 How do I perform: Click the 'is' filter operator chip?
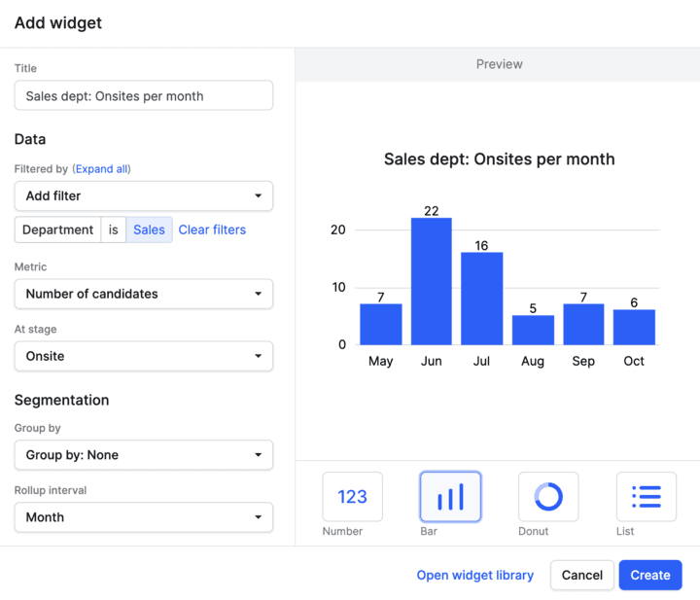click(x=114, y=229)
